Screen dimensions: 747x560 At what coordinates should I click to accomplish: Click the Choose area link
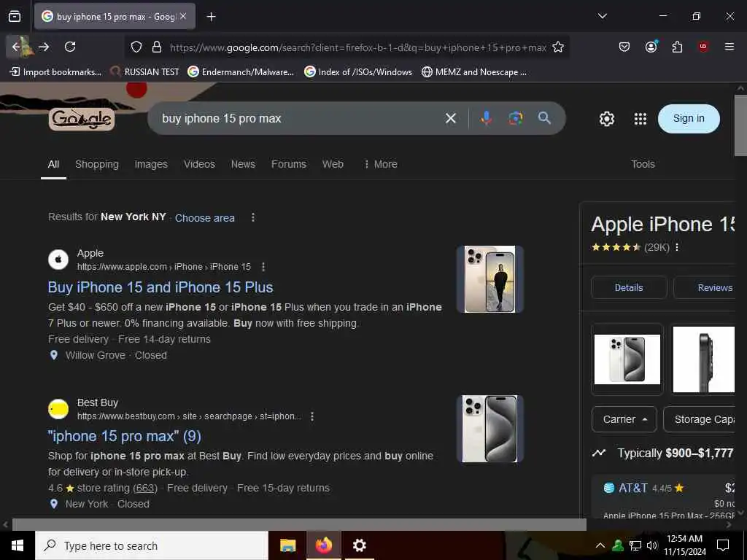[x=205, y=217]
